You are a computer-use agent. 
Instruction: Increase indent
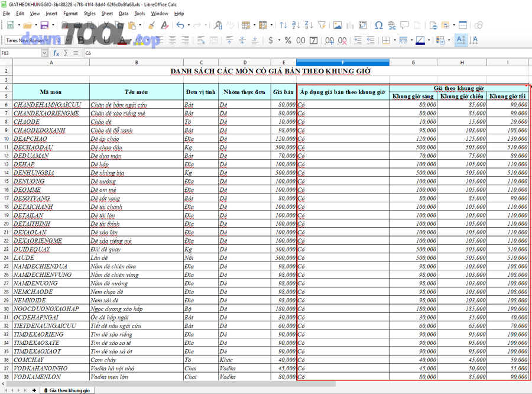pyautogui.click(x=358, y=40)
